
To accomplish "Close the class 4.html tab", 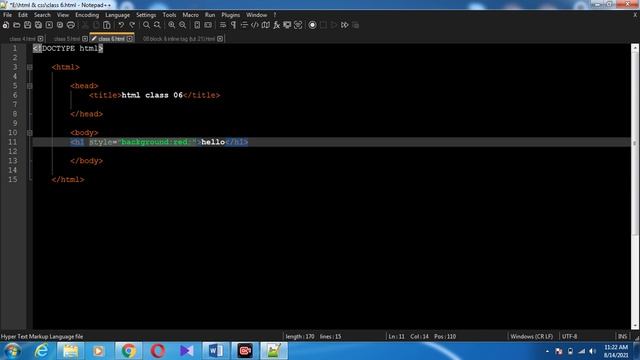I will pyautogui.click(x=40, y=39).
